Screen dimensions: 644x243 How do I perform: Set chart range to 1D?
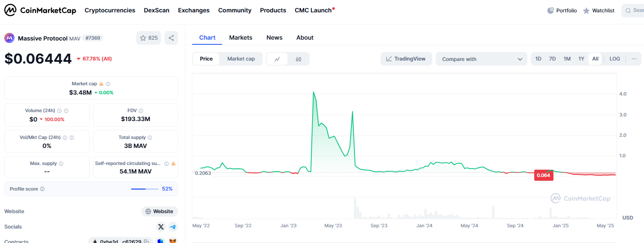(539, 59)
